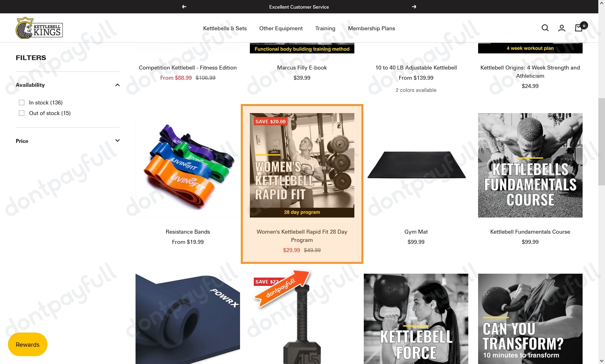
Task: Open the Rewards button
Action: tap(27, 344)
